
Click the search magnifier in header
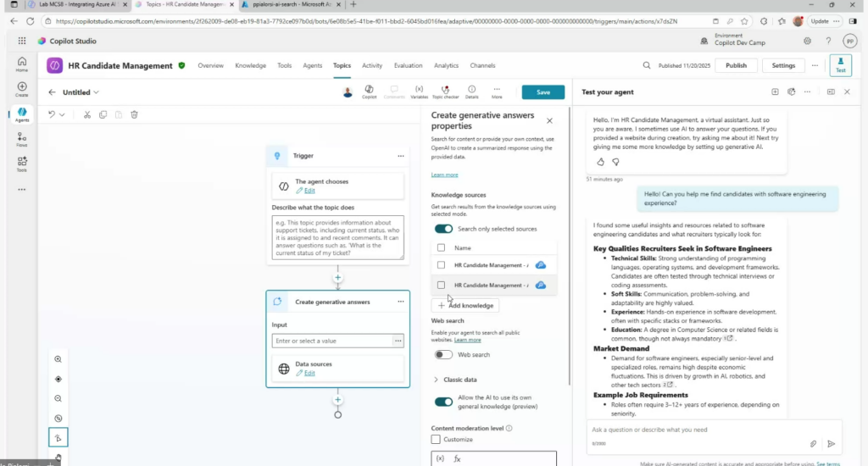(647, 65)
